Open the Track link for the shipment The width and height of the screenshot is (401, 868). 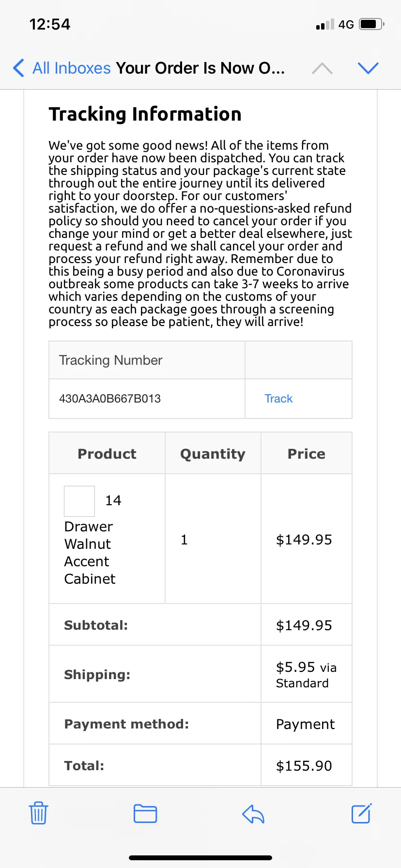[278, 399]
